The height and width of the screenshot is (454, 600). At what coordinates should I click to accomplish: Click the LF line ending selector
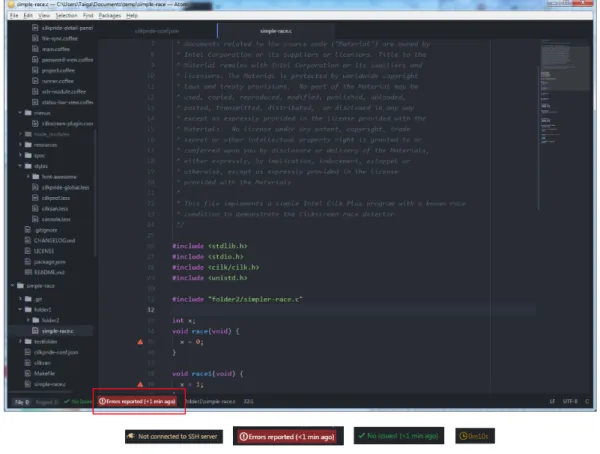[552, 402]
